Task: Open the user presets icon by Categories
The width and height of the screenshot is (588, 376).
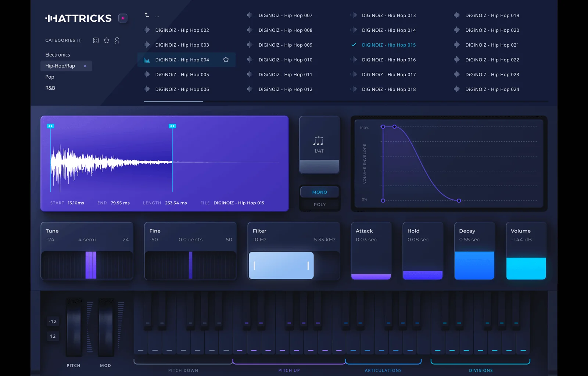Action: (117, 40)
